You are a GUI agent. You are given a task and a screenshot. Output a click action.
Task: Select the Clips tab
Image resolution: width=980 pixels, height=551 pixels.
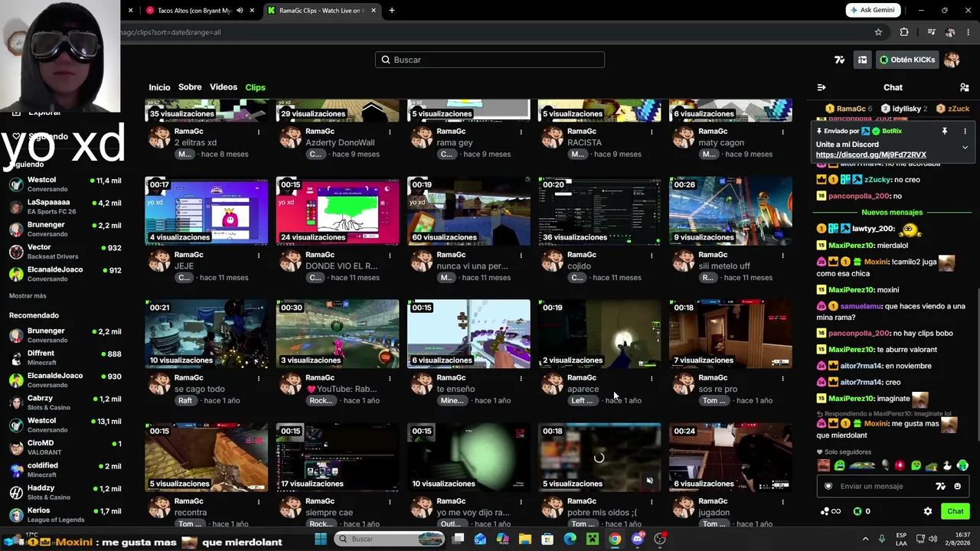click(255, 87)
